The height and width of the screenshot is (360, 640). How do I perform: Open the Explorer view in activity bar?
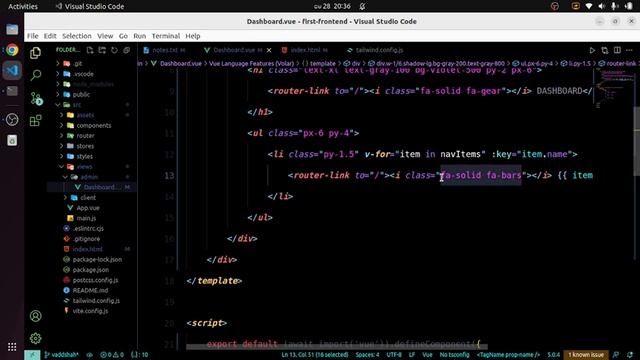coord(36,53)
